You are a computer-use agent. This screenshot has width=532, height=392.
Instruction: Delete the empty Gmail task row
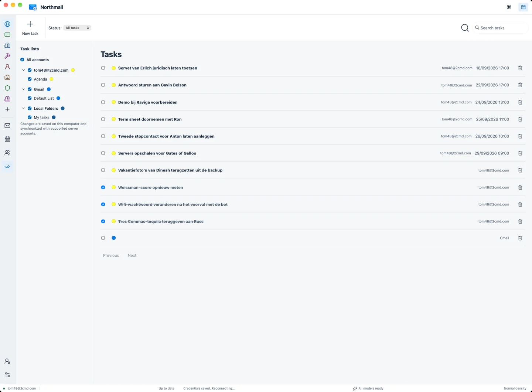(x=520, y=238)
